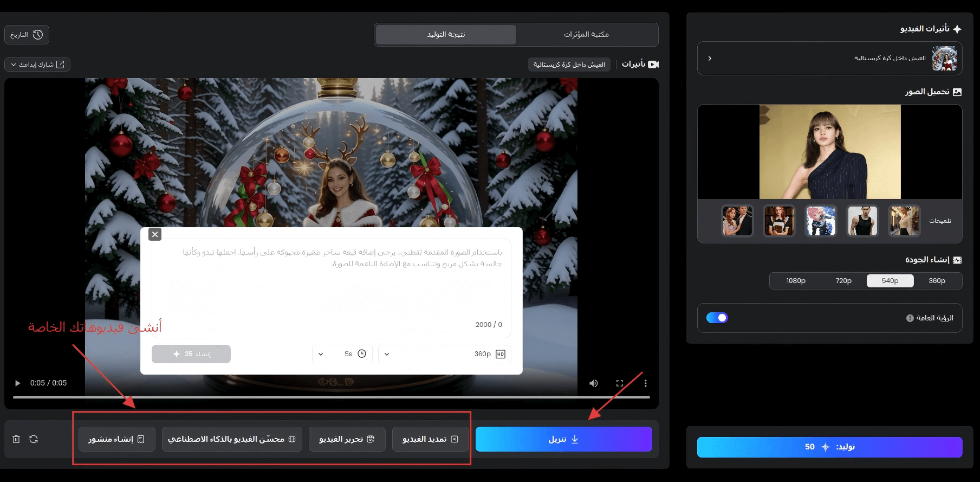The width and height of the screenshot is (980, 482).
Task: Click the download (تنزيل) button
Action: tap(563, 439)
